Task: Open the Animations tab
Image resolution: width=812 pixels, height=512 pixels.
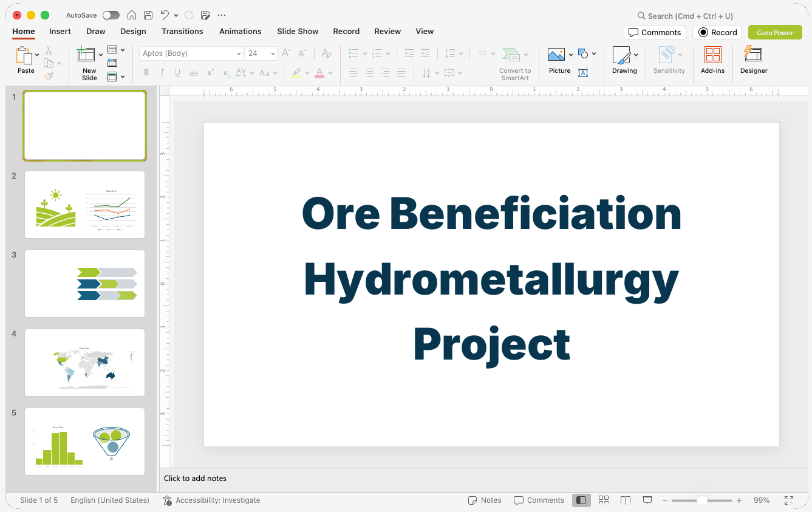Action: tap(241, 32)
